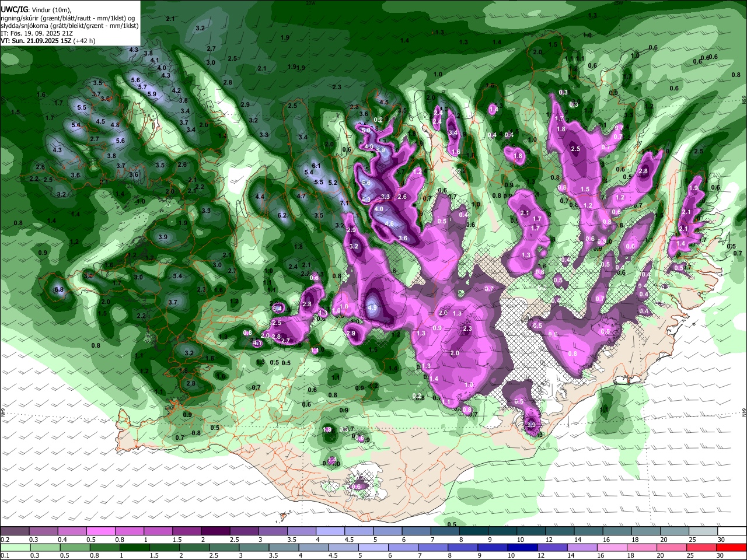
Task: Click the darkest green 1–1.5 swatch in bottom legend
Action: click(135, 547)
